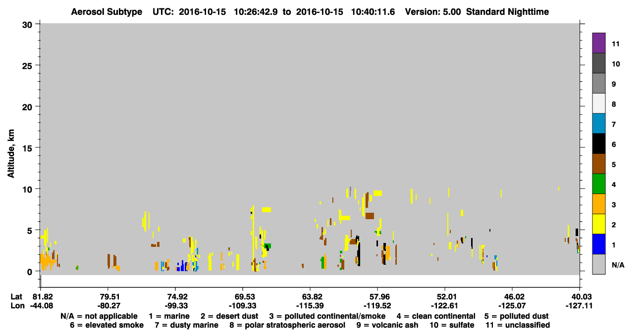Click the end time '10:40:11.6'
Screen dimensions: 644x330
click(x=374, y=11)
